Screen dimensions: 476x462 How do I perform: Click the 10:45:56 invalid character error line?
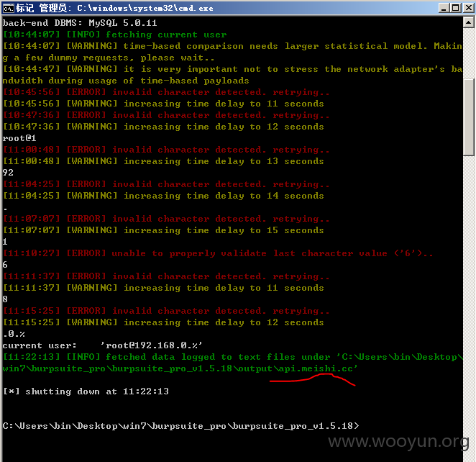click(x=166, y=92)
